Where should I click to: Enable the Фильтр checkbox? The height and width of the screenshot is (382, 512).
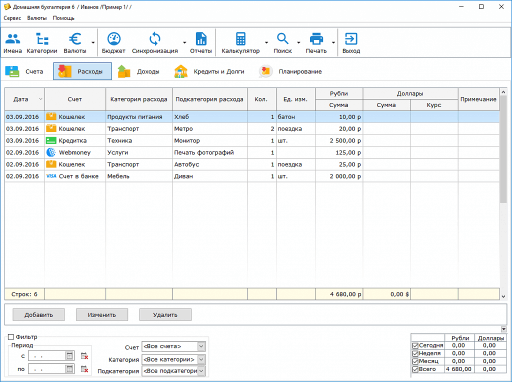click(x=11, y=337)
